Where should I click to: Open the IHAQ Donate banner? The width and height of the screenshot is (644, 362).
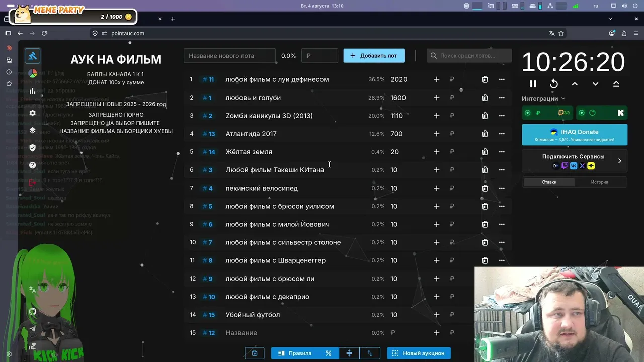[x=575, y=135]
